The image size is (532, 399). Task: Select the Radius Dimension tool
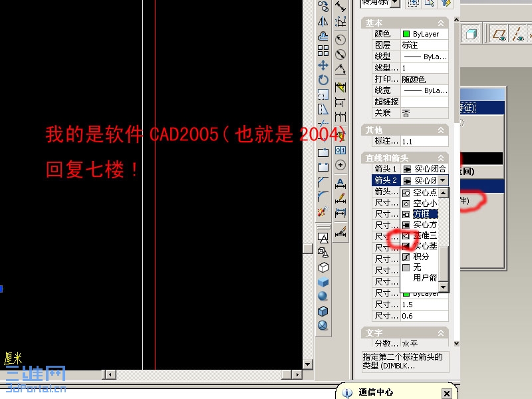tap(340, 40)
